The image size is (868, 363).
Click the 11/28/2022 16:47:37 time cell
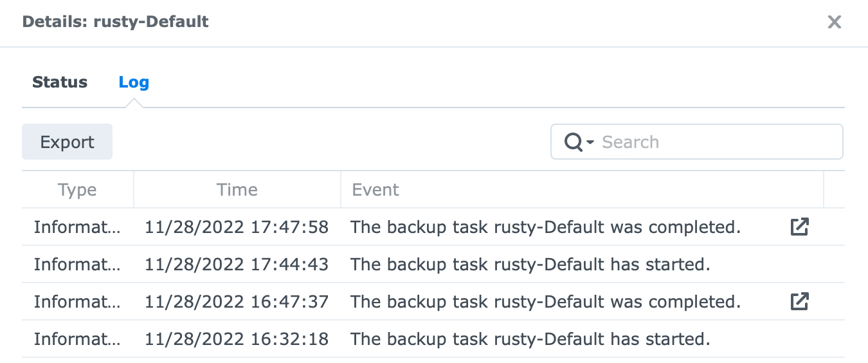pyautogui.click(x=237, y=302)
